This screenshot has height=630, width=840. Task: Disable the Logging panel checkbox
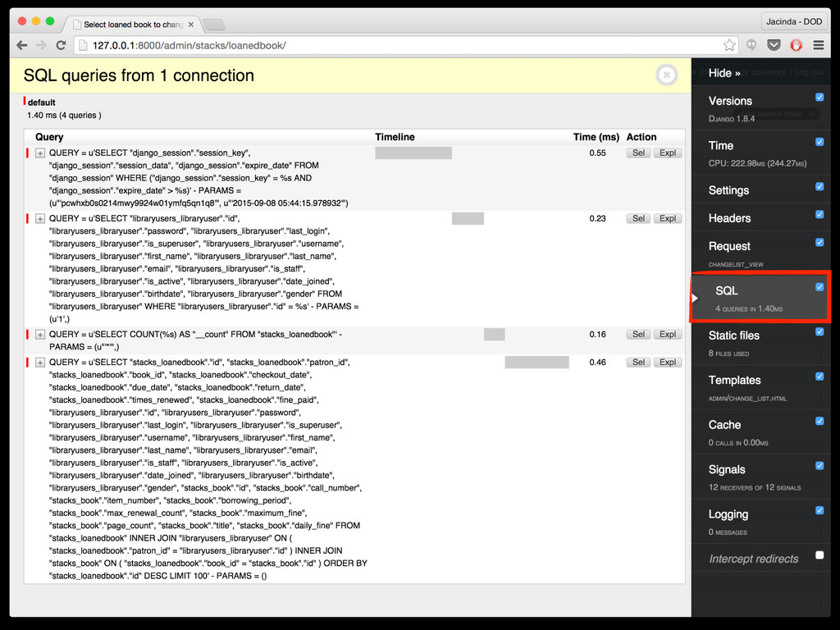click(819, 510)
